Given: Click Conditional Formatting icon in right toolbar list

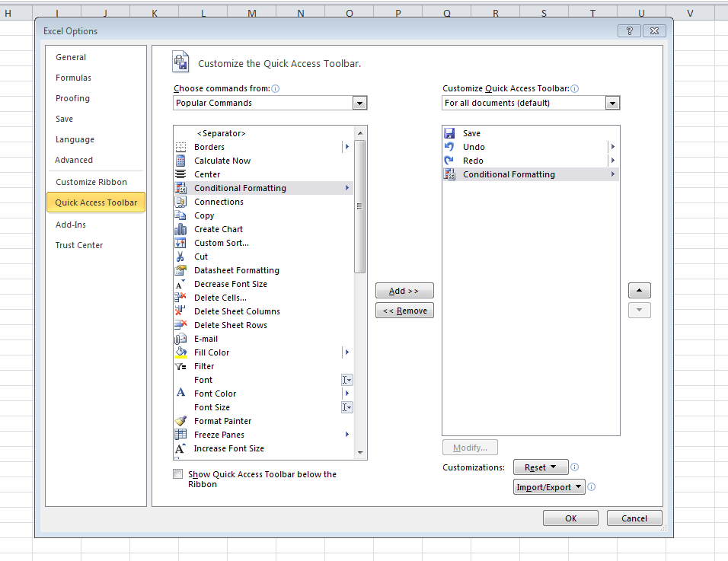Looking at the screenshot, I should coord(449,174).
